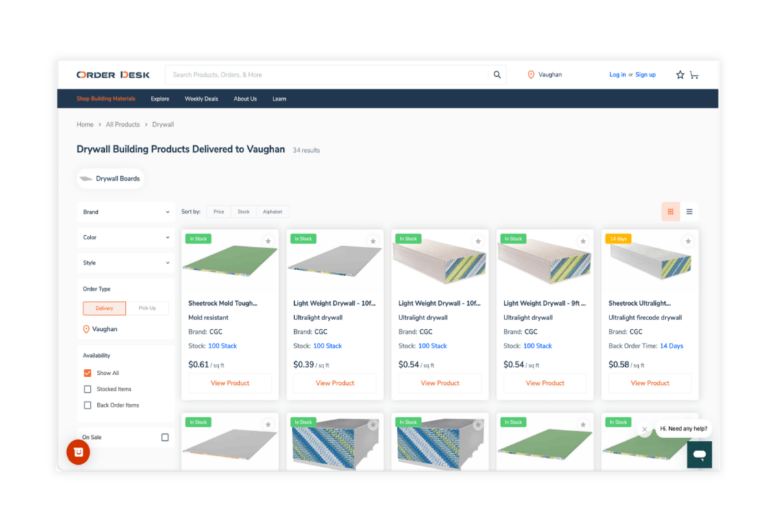Click the search magnifier icon
The image size is (776, 532).
tap(497, 75)
